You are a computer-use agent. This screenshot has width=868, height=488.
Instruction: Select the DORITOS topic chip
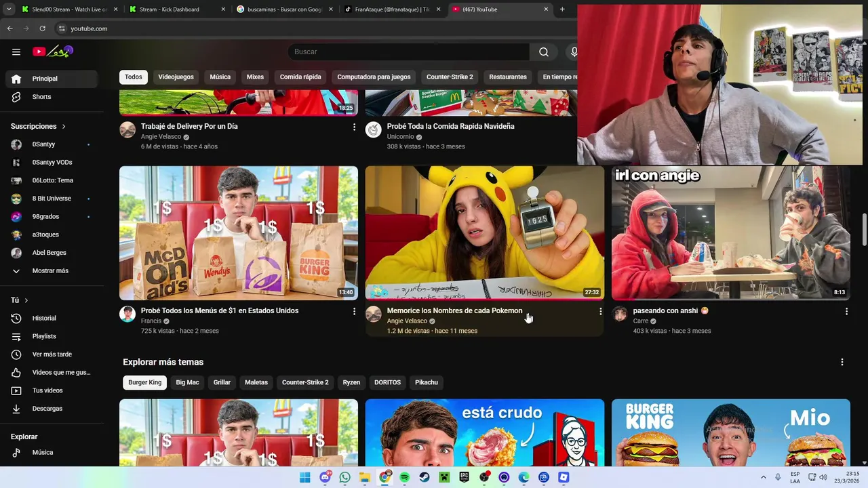[387, 382]
